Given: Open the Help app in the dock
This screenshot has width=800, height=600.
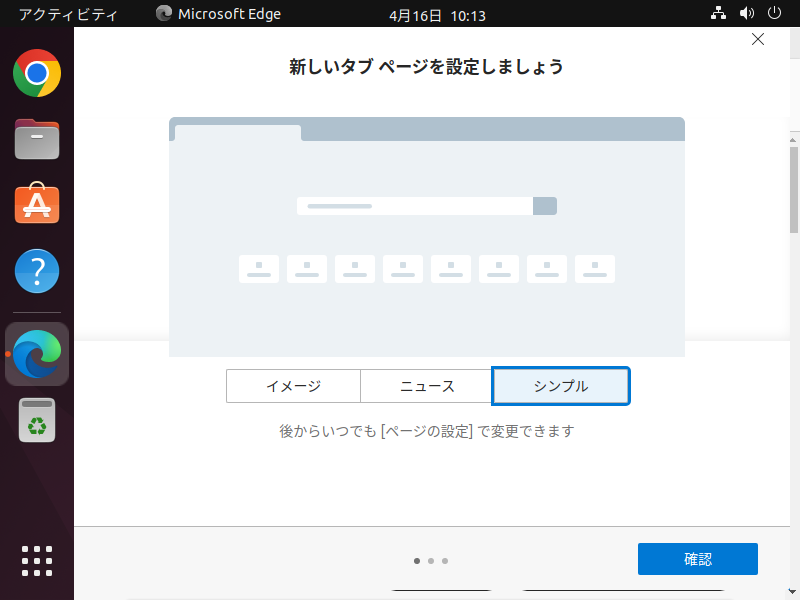Looking at the screenshot, I should tap(37, 271).
